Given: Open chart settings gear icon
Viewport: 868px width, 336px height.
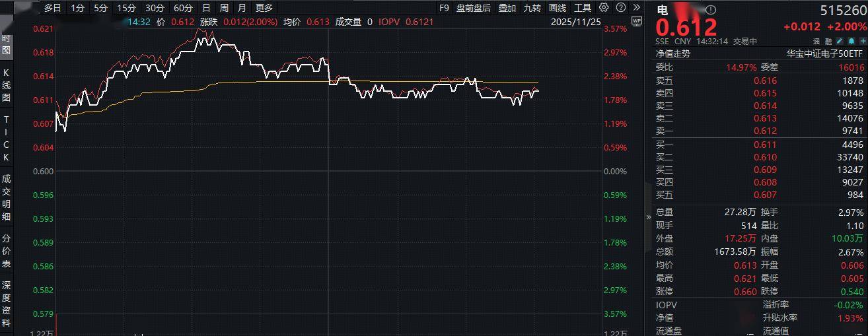Looking at the screenshot, I should [x=604, y=8].
